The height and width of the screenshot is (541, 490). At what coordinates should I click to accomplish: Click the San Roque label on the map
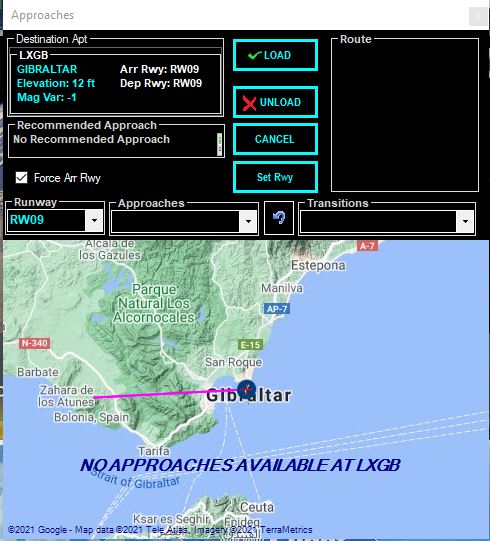[233, 362]
